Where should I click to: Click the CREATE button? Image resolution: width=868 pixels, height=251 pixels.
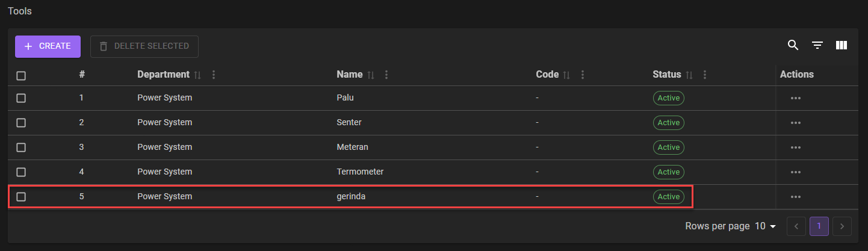(x=48, y=46)
